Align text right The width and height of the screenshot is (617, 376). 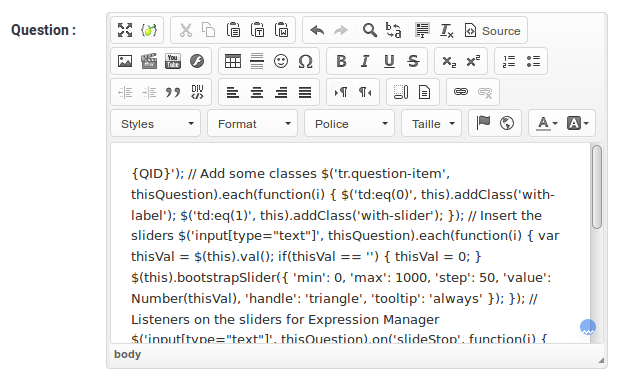(281, 92)
